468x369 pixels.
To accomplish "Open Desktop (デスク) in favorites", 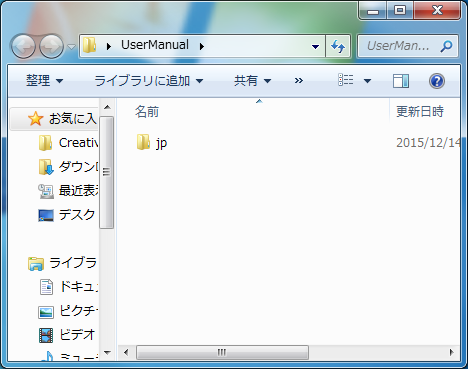I will pos(67,215).
